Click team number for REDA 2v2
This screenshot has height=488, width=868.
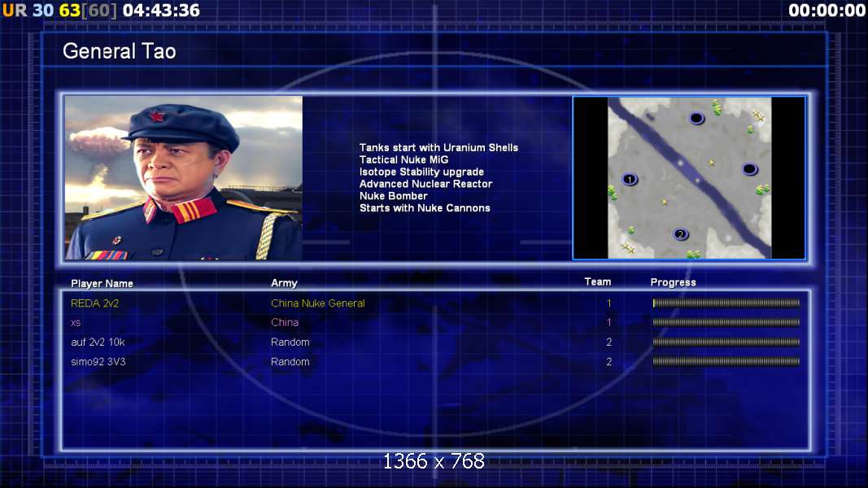[x=609, y=303]
